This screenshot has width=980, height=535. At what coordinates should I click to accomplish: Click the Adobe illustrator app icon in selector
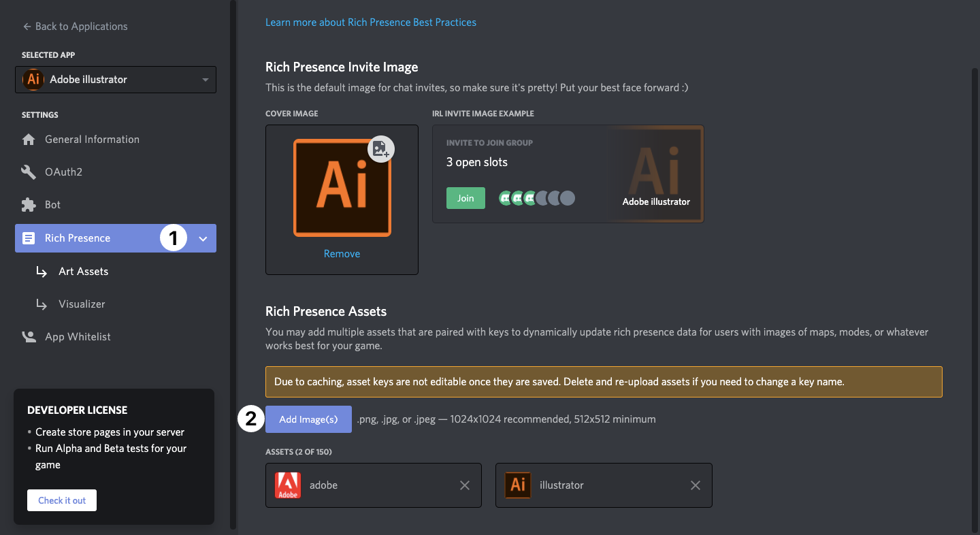[33, 80]
